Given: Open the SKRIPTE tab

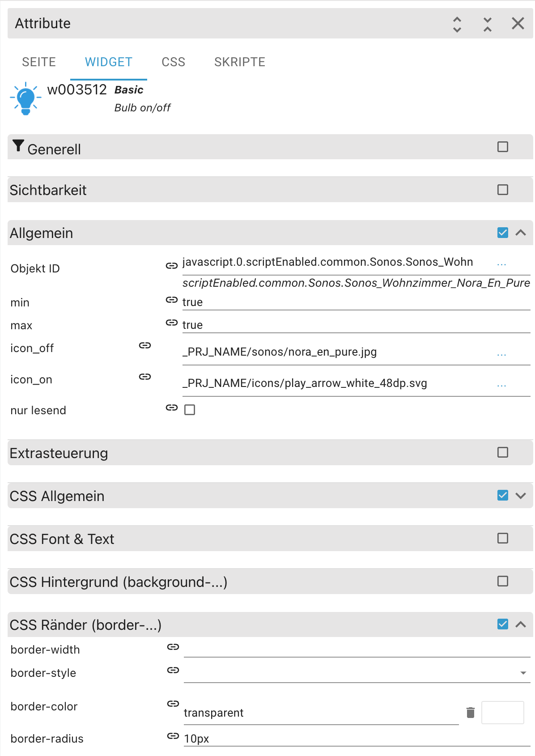Looking at the screenshot, I should tap(240, 62).
